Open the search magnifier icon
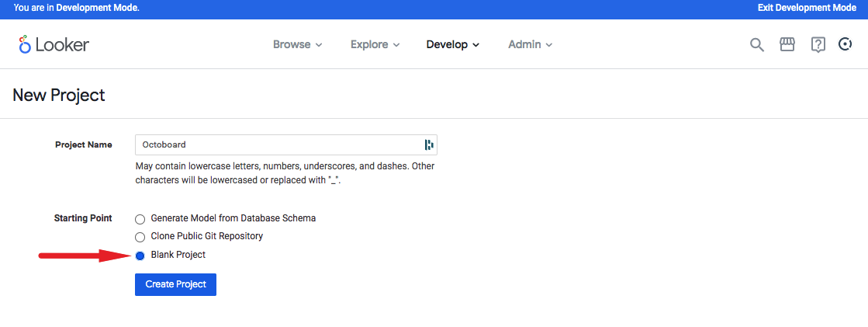868x327 pixels. point(757,45)
